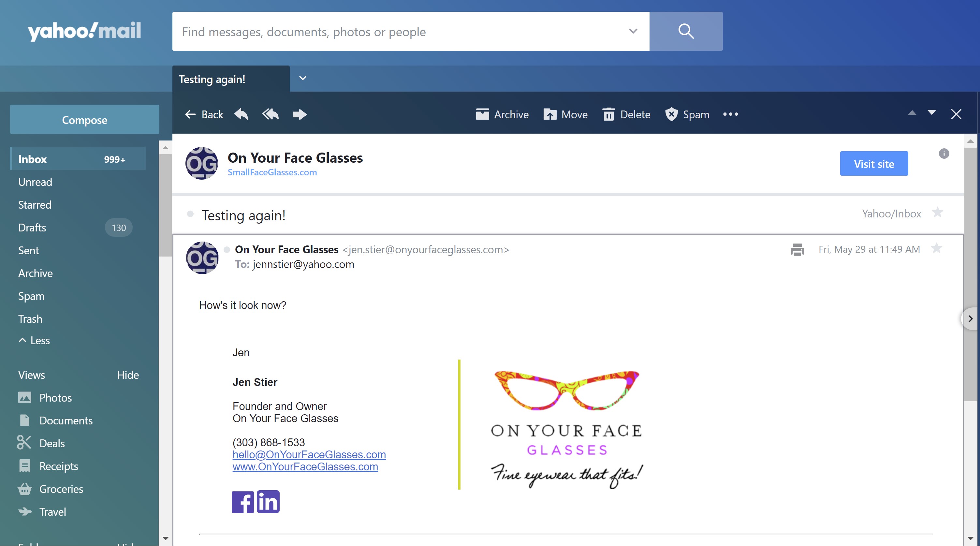Click the online status dot beside sender name
Viewport: 980px width, 546px height.
(x=227, y=250)
